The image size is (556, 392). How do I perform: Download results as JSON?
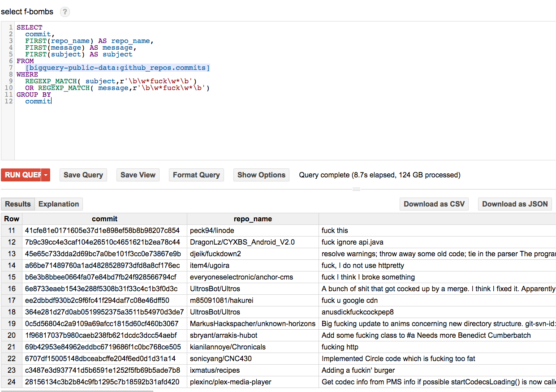click(x=515, y=204)
